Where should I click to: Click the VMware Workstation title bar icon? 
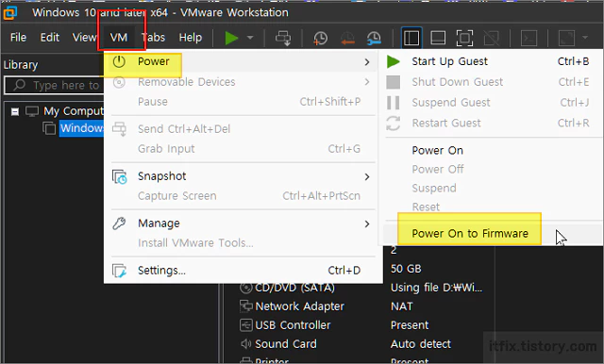pos(10,12)
